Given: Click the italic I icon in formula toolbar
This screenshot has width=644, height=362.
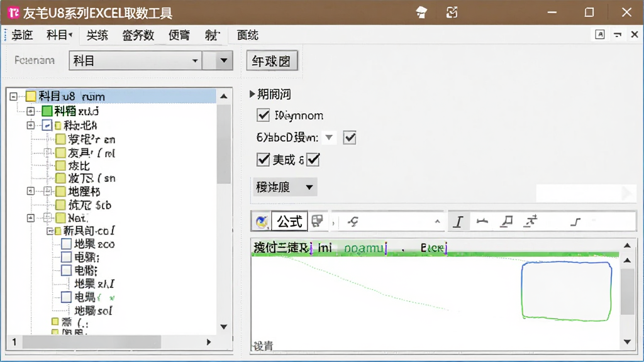Looking at the screenshot, I should point(458,222).
